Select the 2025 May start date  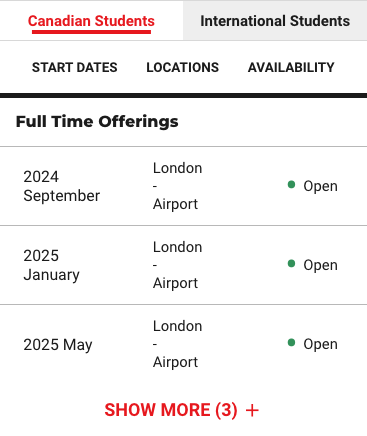(58, 344)
